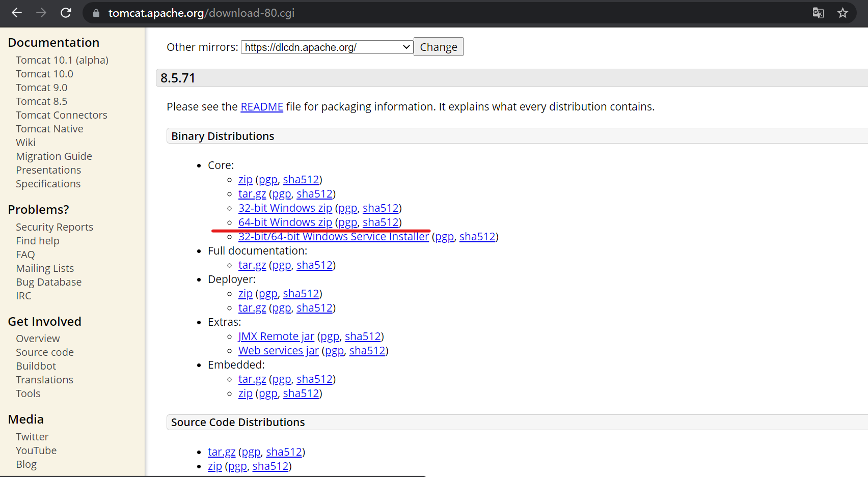Click sha512 link for Core tar.gz

pyautogui.click(x=315, y=194)
